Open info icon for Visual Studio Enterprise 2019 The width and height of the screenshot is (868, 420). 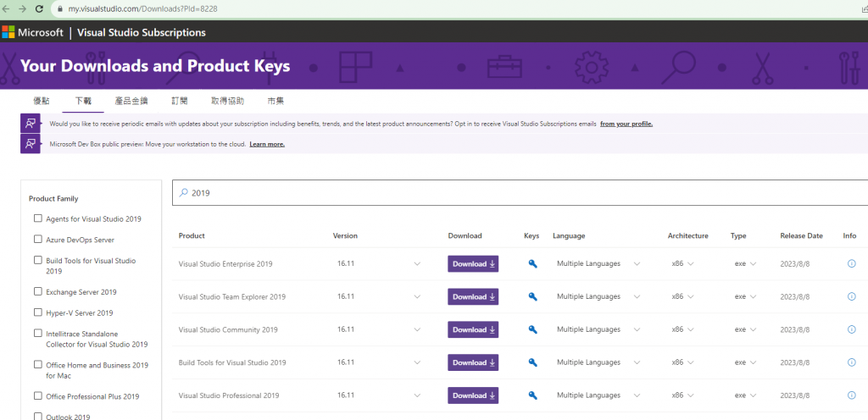click(851, 264)
